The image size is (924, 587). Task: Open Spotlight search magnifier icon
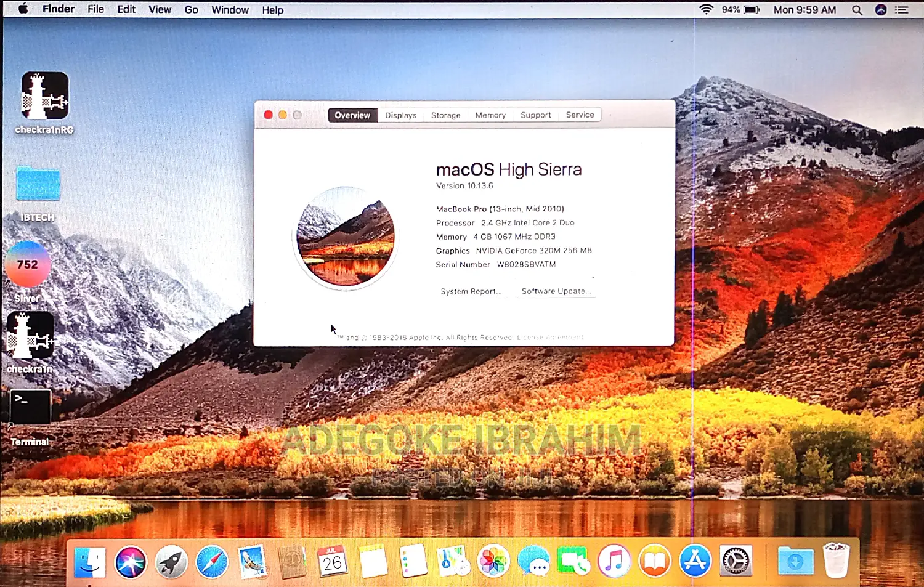[x=857, y=10]
